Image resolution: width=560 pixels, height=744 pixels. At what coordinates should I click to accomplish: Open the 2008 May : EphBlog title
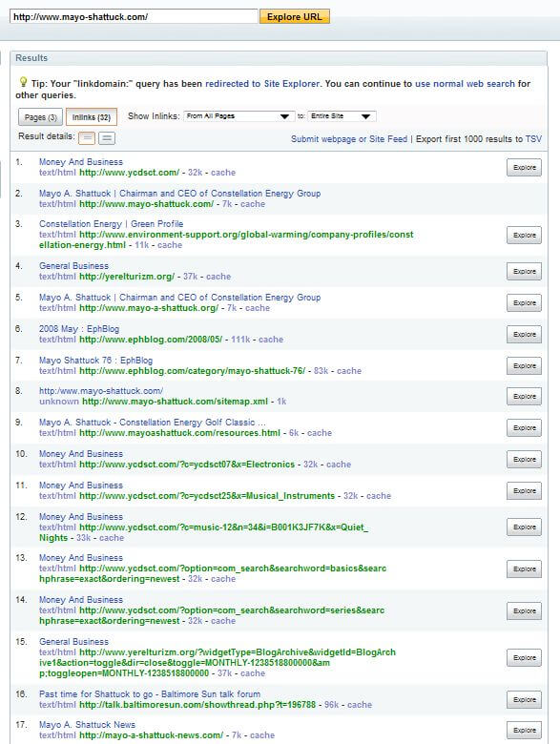pyautogui.click(x=79, y=329)
